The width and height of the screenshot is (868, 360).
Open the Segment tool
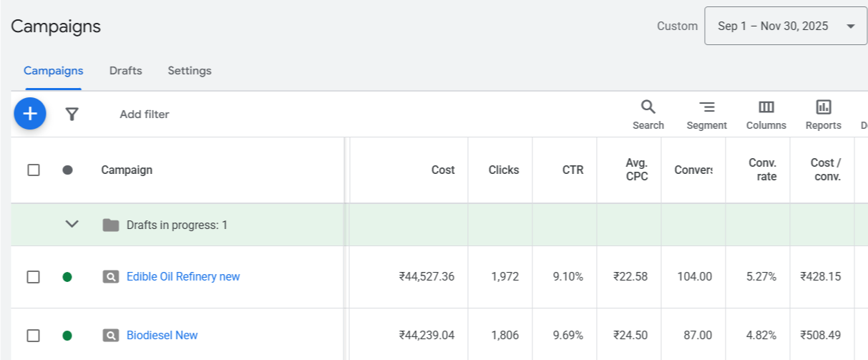coord(706,115)
